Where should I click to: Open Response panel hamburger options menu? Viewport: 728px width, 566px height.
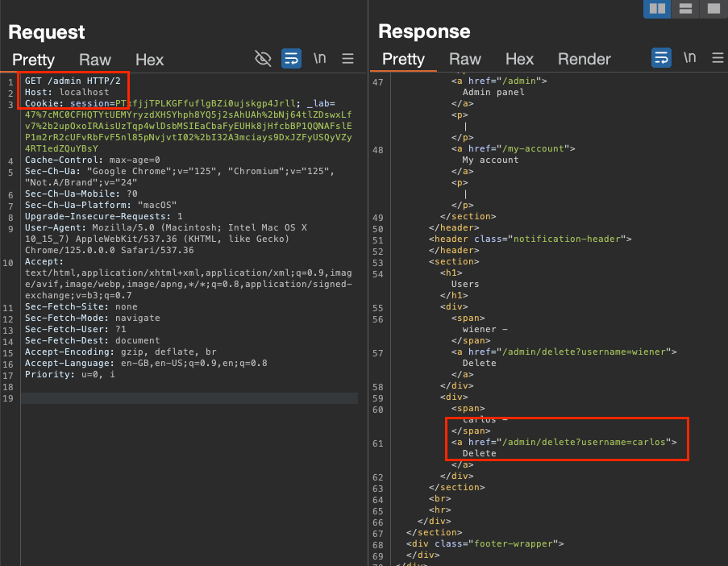pos(718,58)
